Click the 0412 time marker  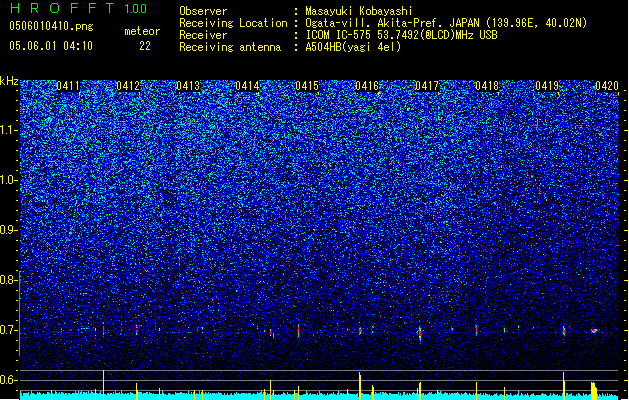128,86
